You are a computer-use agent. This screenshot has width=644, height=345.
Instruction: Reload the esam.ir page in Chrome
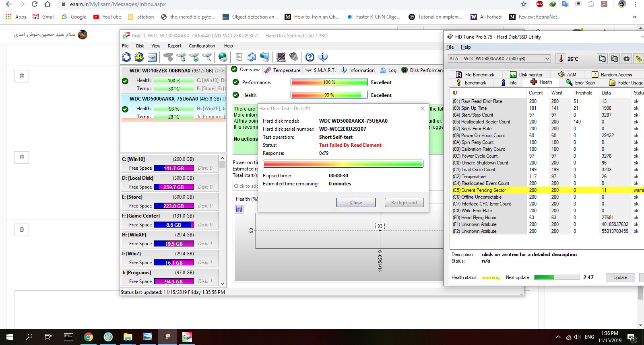click(x=35, y=4)
